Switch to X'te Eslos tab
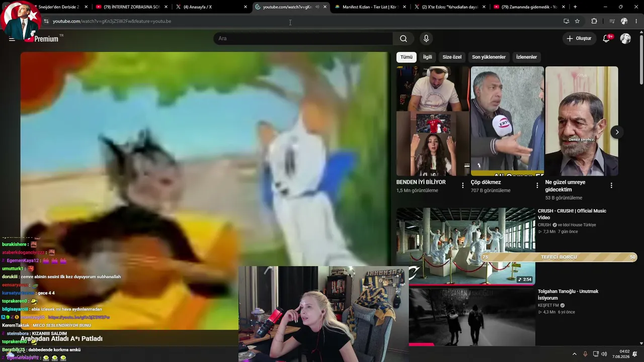Screen dimensions: 644x362 [x=450, y=7]
